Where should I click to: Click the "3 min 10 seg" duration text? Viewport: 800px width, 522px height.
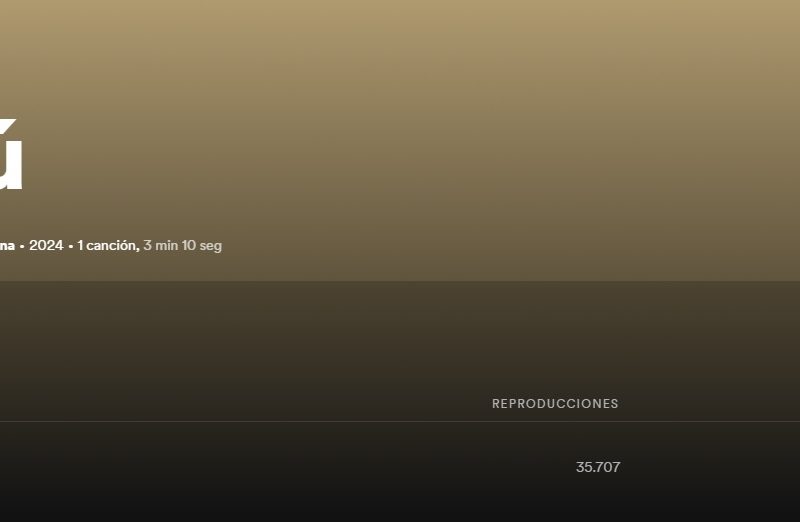pyautogui.click(x=183, y=245)
